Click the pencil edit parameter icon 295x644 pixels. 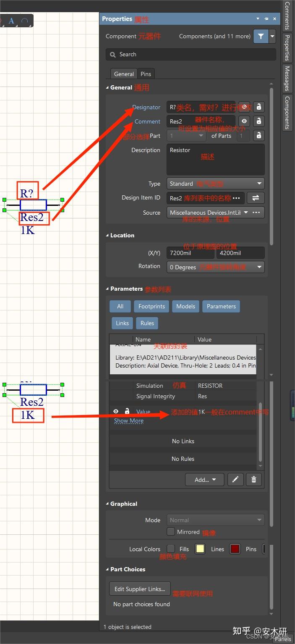coord(235,479)
